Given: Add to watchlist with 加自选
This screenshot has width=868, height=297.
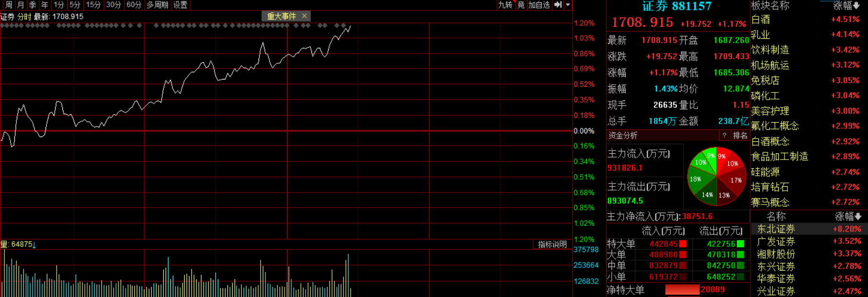Looking at the screenshot, I should pyautogui.click(x=539, y=5).
